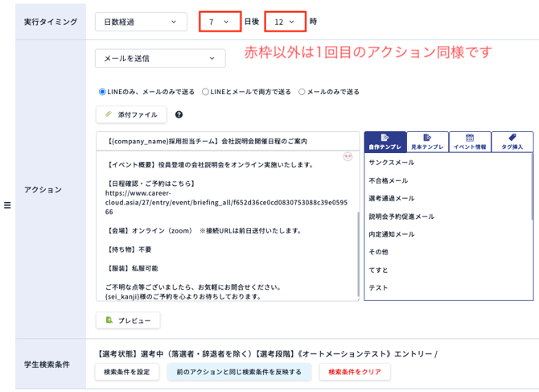
Task: Open the 7 days-after dropdown
Action: 220,22
